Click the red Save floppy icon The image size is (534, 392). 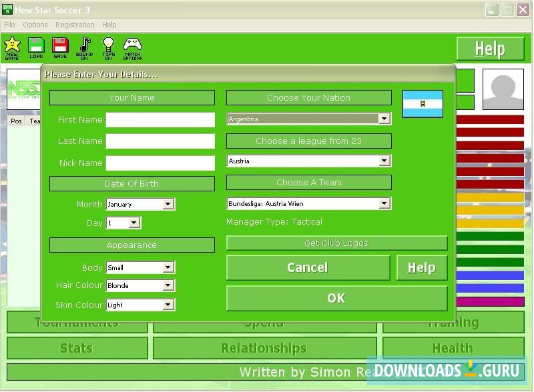[x=60, y=48]
